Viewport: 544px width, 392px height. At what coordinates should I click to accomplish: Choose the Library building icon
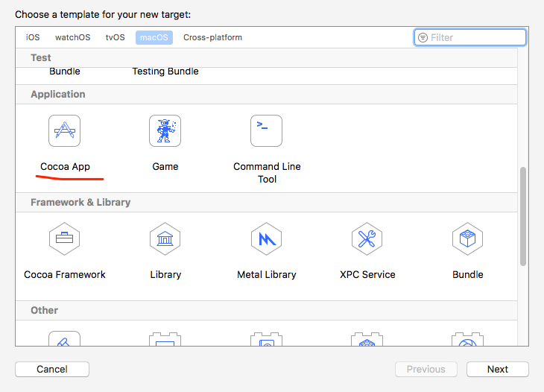tap(165, 239)
